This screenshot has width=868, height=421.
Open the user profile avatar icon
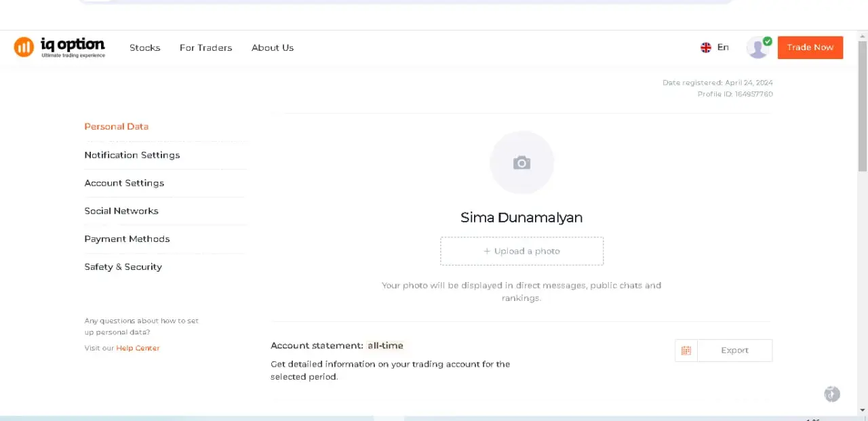pyautogui.click(x=757, y=47)
